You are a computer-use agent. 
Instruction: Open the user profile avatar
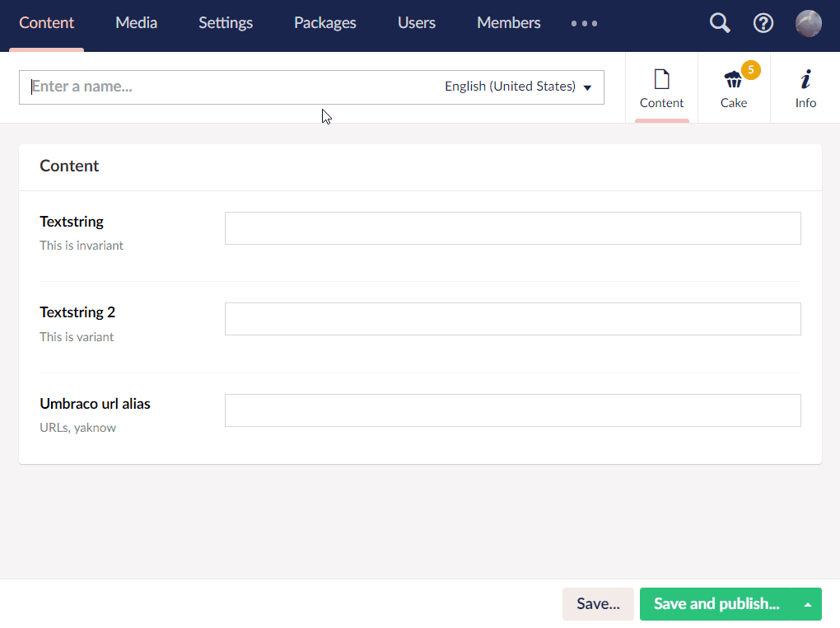(x=808, y=23)
